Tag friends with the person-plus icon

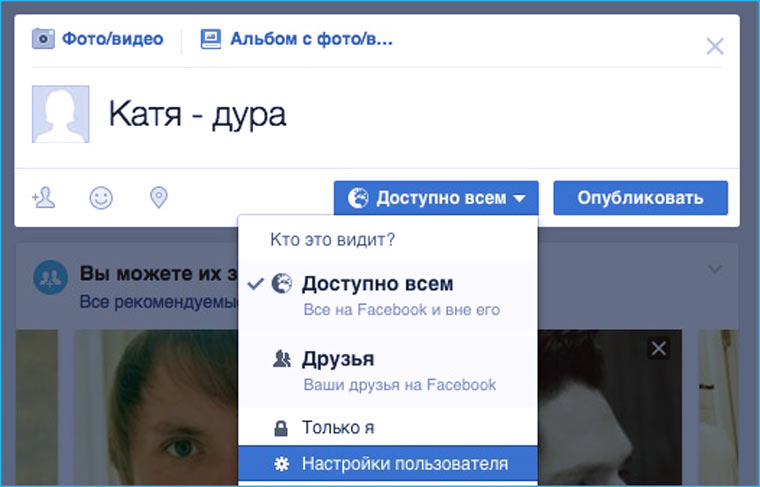(x=44, y=198)
